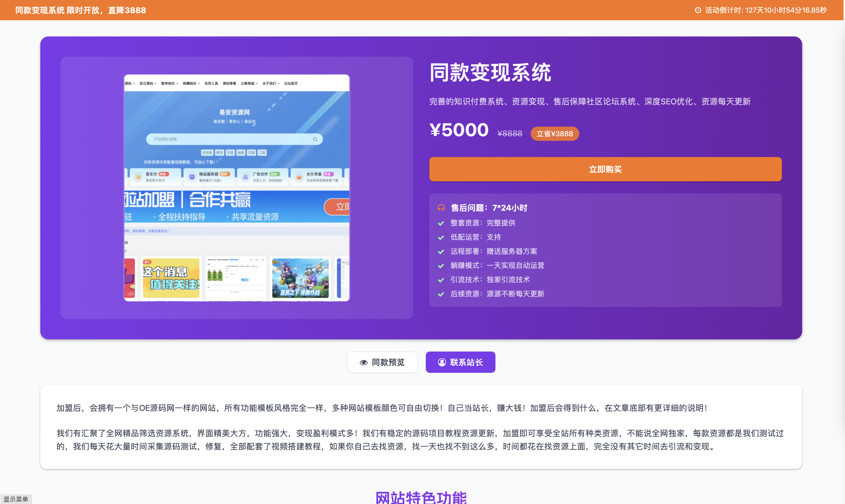Click the checkmark next to 整套资源
Screen dimensions: 845x504
click(441, 223)
